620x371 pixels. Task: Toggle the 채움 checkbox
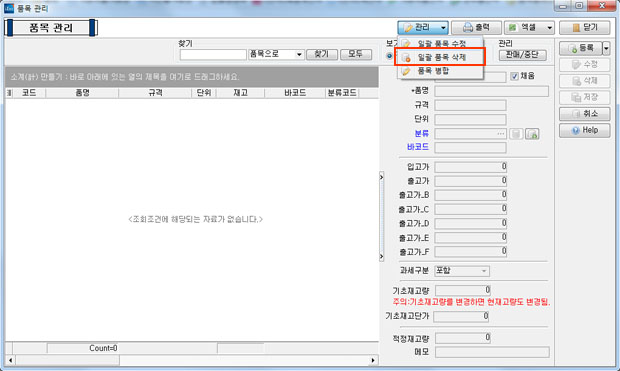click(x=514, y=76)
